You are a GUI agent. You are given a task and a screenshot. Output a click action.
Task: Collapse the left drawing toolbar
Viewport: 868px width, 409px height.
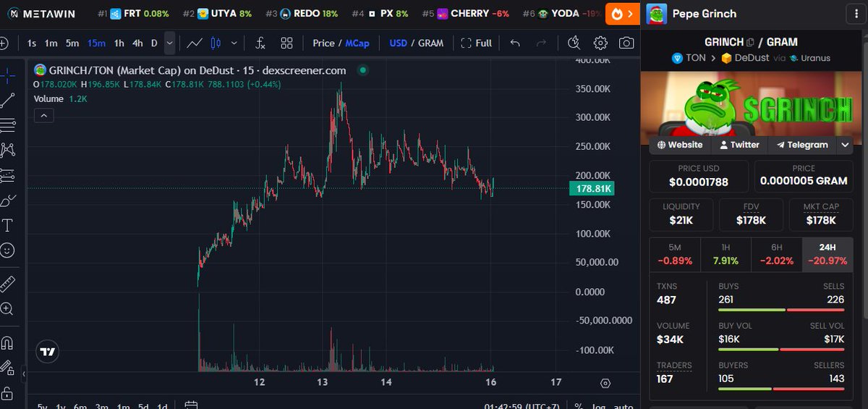point(23,374)
